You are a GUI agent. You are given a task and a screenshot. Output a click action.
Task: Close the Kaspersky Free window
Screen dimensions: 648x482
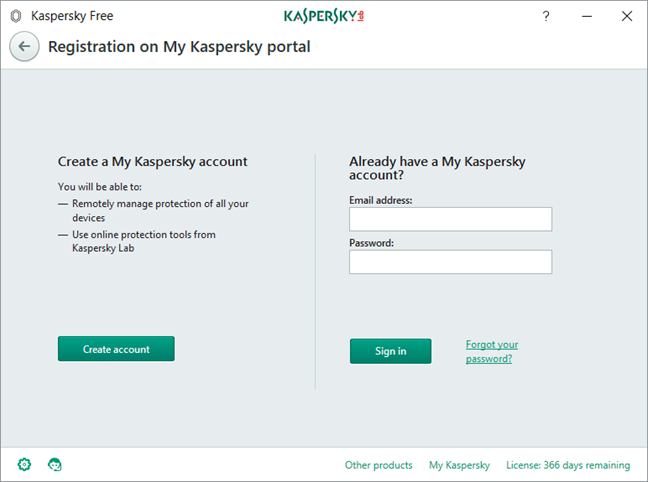point(627,16)
